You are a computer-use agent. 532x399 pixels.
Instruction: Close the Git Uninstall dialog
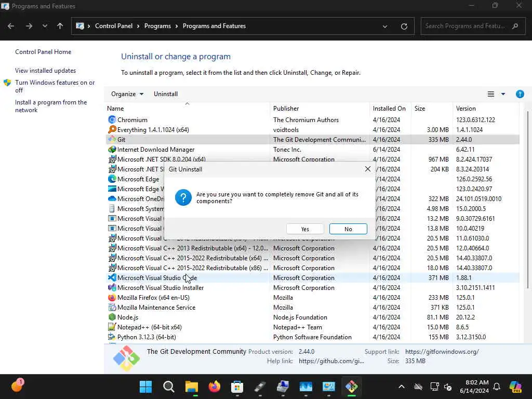[367, 169]
